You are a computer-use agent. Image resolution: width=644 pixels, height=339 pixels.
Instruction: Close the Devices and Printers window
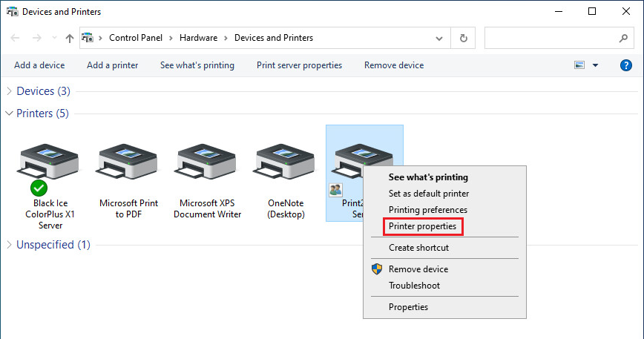626,11
